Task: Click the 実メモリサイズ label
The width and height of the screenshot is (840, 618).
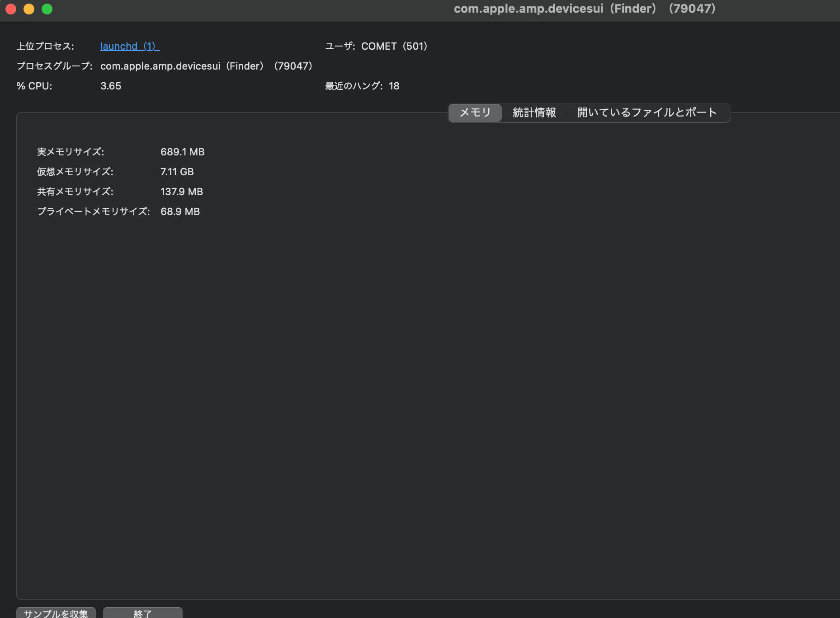Action: pyautogui.click(x=71, y=152)
